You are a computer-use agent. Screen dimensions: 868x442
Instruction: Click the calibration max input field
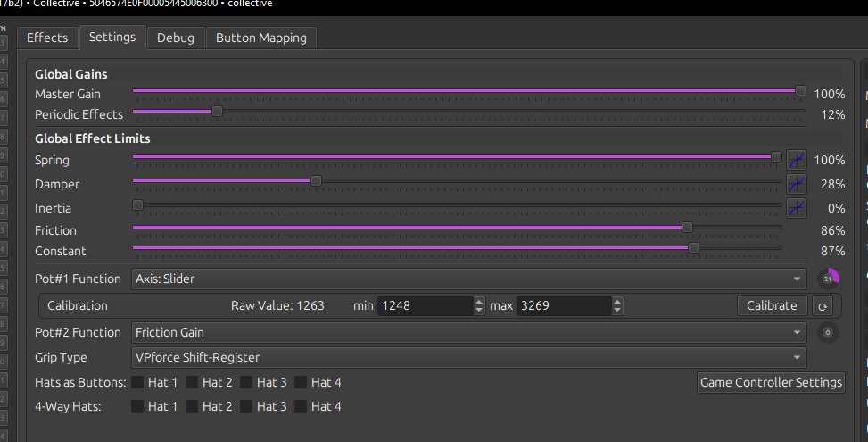pyautogui.click(x=564, y=305)
